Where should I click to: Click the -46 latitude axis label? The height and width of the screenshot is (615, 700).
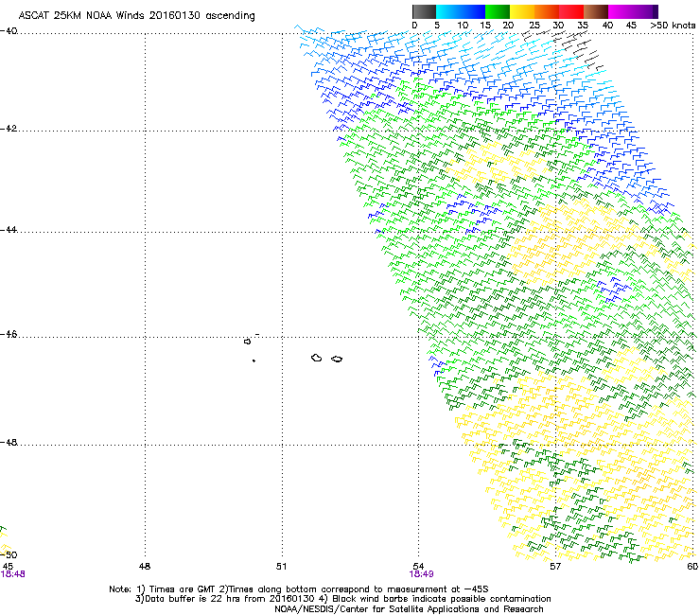pos(9,335)
